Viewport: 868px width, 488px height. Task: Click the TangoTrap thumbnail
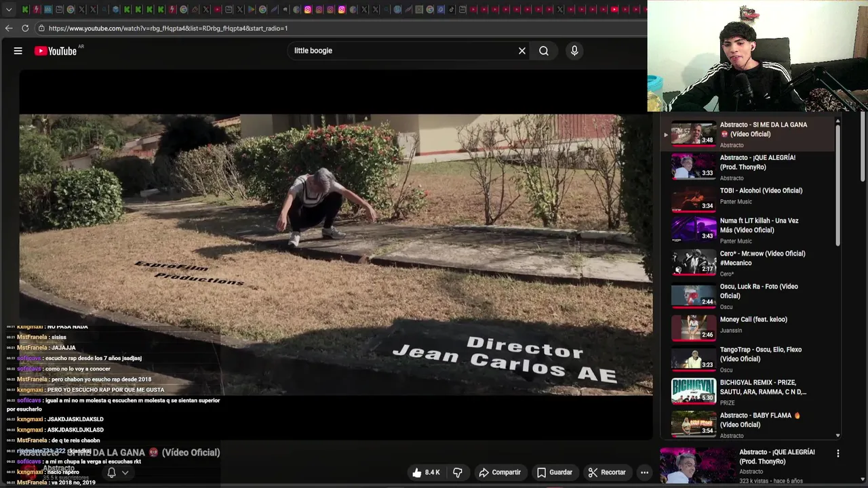[694, 359]
